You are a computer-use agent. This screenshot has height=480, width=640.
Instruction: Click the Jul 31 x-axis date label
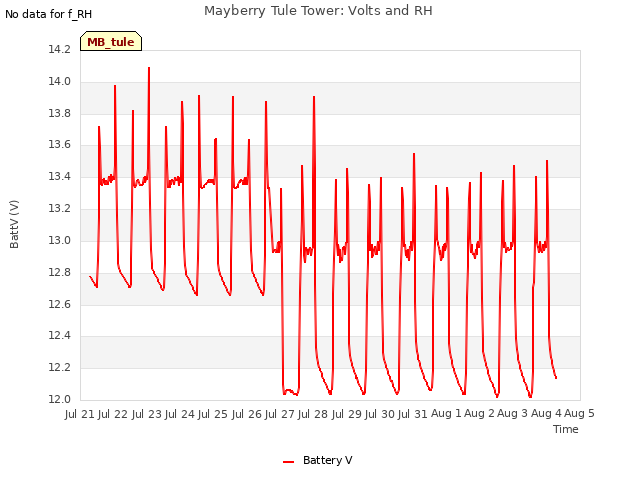(x=413, y=414)
